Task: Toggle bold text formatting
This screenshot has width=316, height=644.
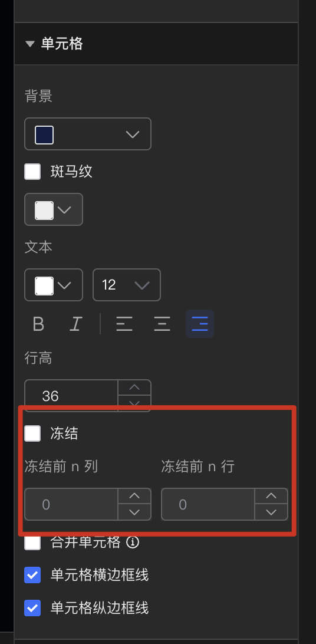Action: tap(38, 324)
